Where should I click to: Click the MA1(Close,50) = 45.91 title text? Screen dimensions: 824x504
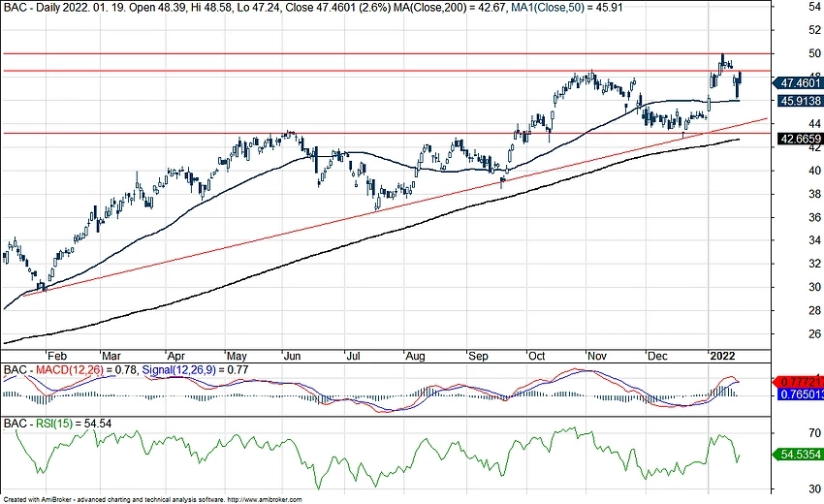[567, 8]
